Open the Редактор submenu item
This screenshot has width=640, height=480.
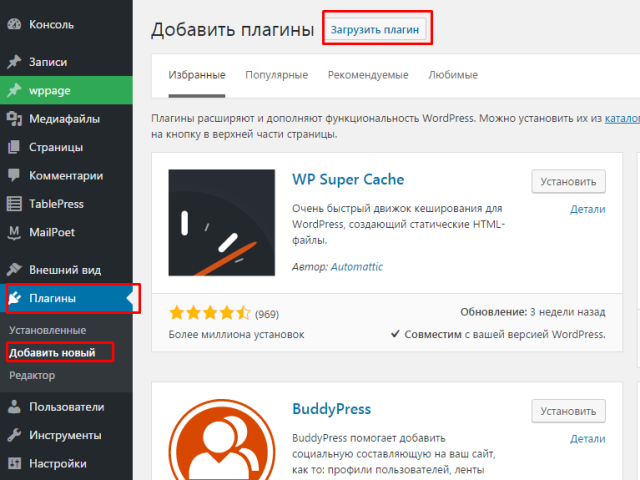tap(32, 375)
